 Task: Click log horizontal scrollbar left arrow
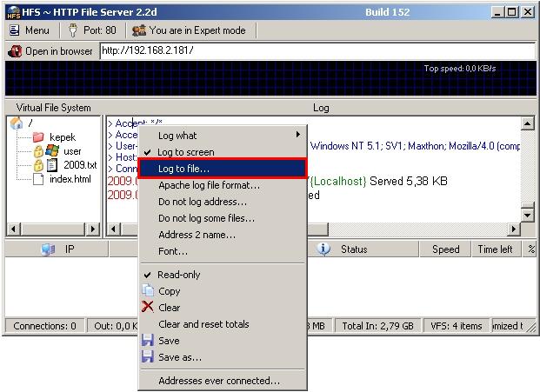click(x=114, y=229)
